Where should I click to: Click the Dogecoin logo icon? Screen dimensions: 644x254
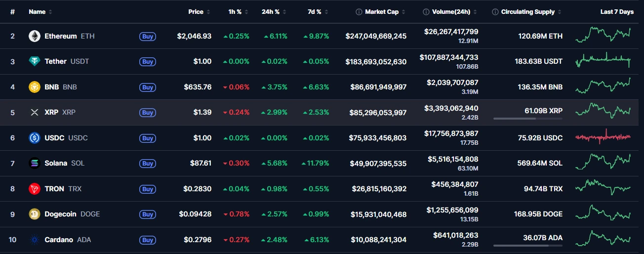(x=35, y=214)
